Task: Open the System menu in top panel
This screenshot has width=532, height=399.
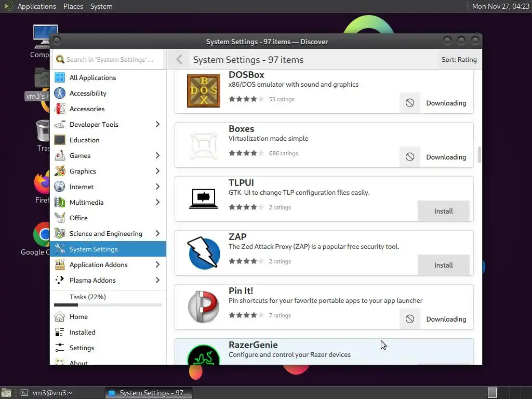Action: coord(101,6)
